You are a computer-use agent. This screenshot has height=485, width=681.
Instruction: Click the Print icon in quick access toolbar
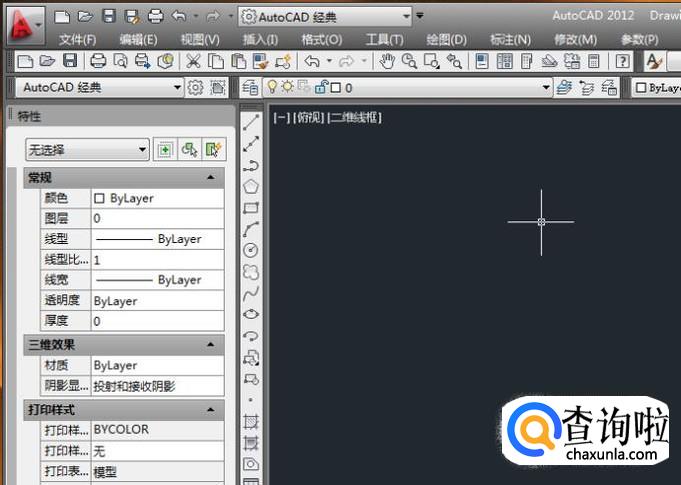155,16
